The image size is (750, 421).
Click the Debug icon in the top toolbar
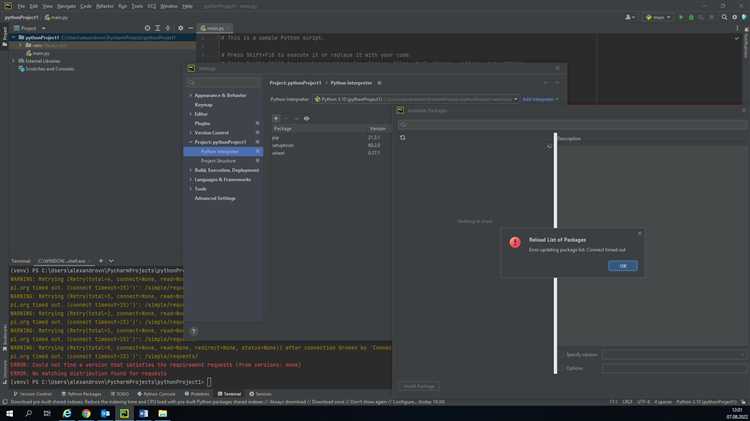click(x=691, y=17)
